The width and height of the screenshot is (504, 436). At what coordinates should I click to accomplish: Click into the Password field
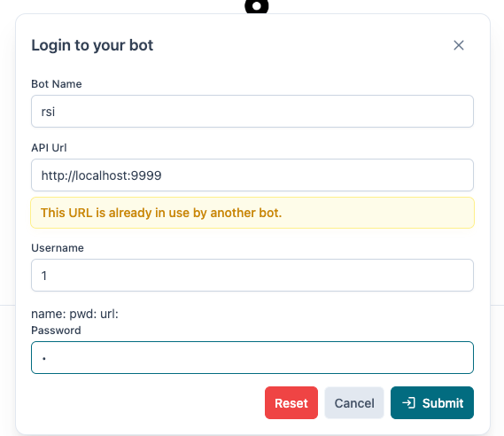click(x=252, y=357)
